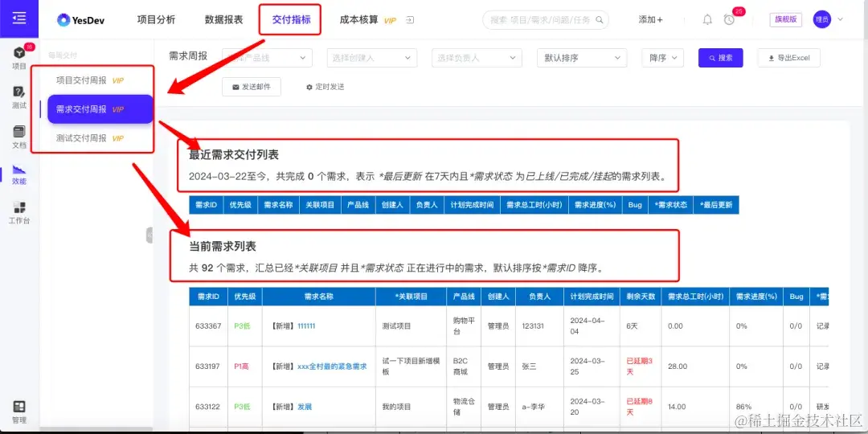Click the 需求ID 633122 cell
Screen dimensions: 868x434
click(207, 407)
